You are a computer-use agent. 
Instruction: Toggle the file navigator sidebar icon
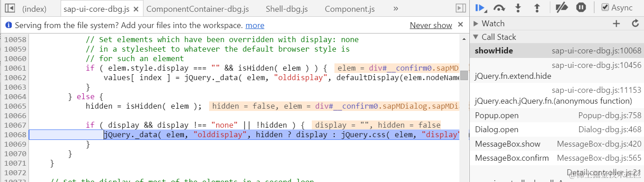(x=10, y=8)
